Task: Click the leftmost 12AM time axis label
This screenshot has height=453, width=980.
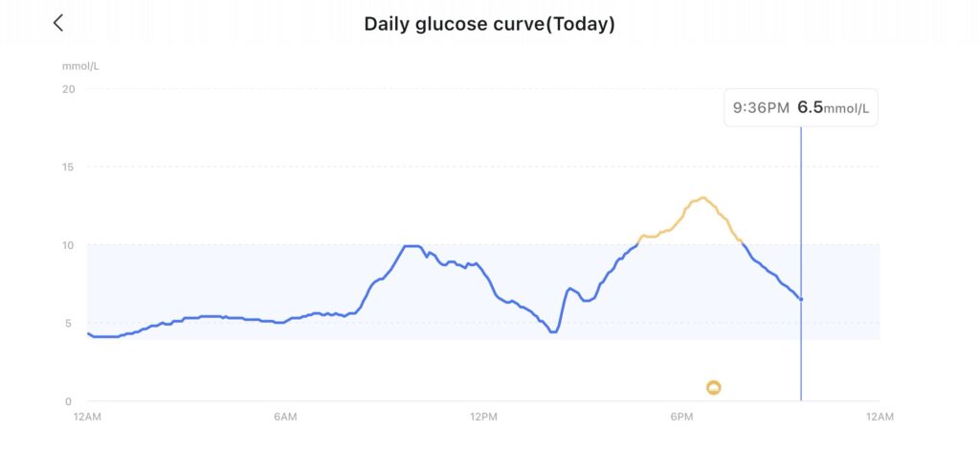Action: (87, 417)
